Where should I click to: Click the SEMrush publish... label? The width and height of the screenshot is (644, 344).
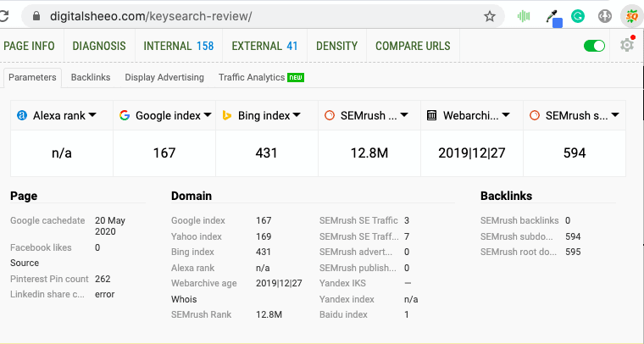click(358, 268)
